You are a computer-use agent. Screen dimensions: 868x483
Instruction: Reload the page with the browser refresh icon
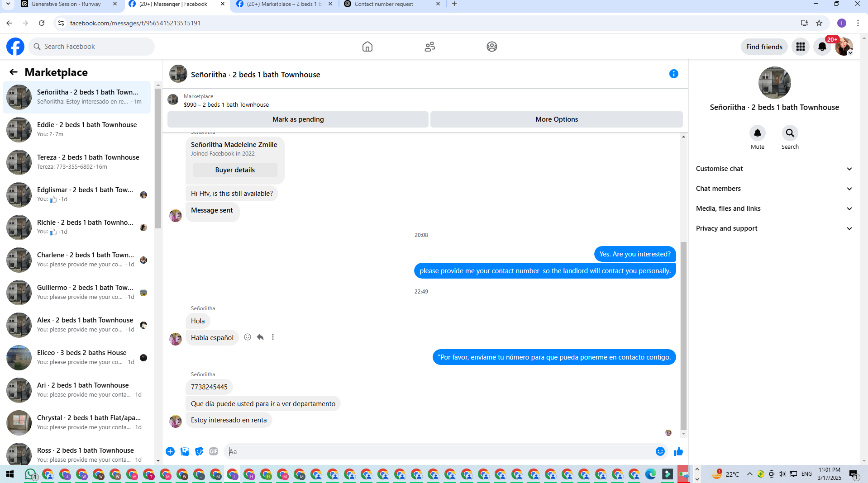pos(42,23)
